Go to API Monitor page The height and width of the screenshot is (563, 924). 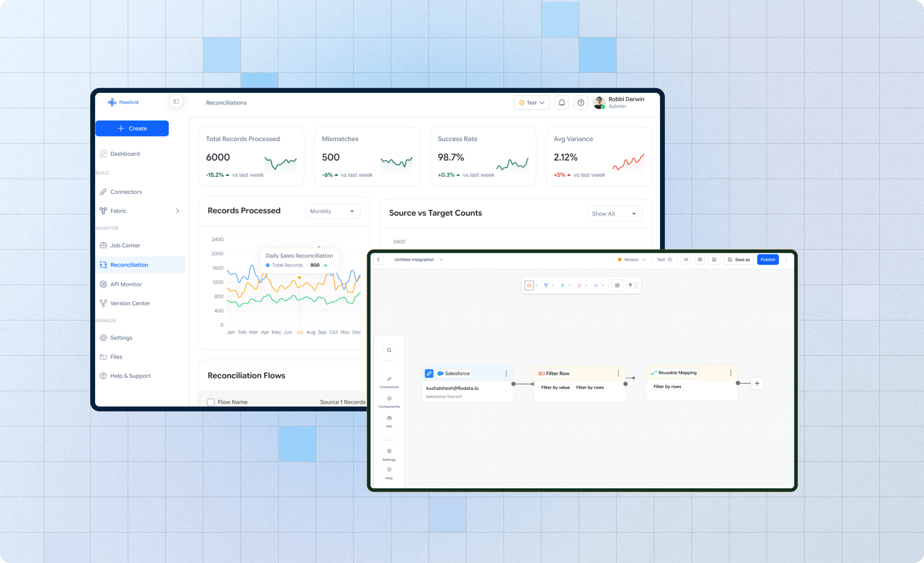(x=126, y=284)
